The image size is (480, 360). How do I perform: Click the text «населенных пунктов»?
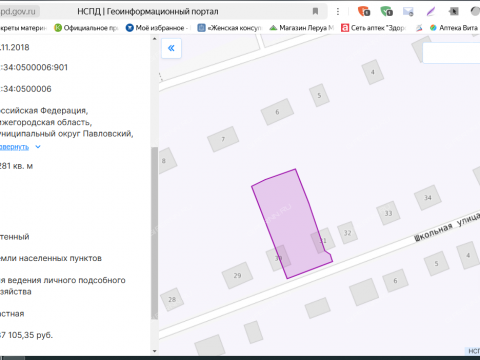pyautogui.click(x=60, y=258)
